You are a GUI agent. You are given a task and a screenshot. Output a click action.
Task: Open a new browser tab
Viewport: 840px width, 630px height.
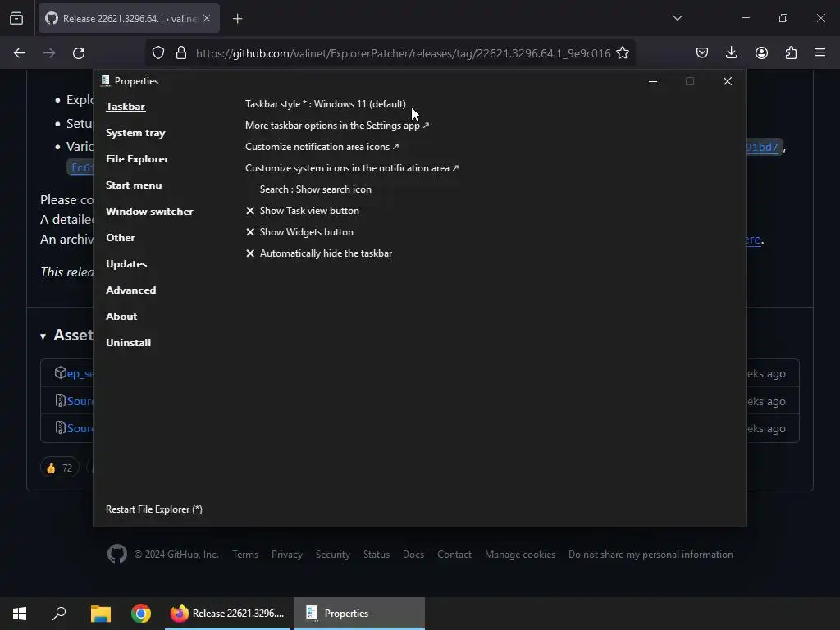pos(237,19)
